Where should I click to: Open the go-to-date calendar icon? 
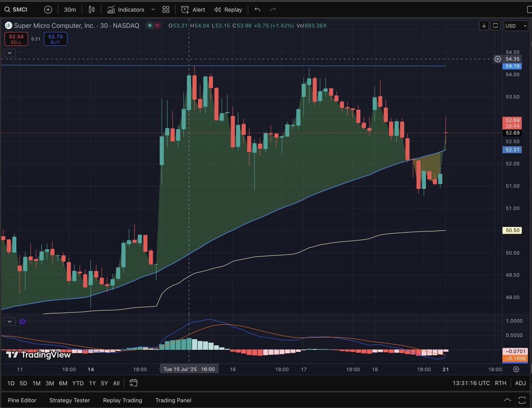point(133,383)
